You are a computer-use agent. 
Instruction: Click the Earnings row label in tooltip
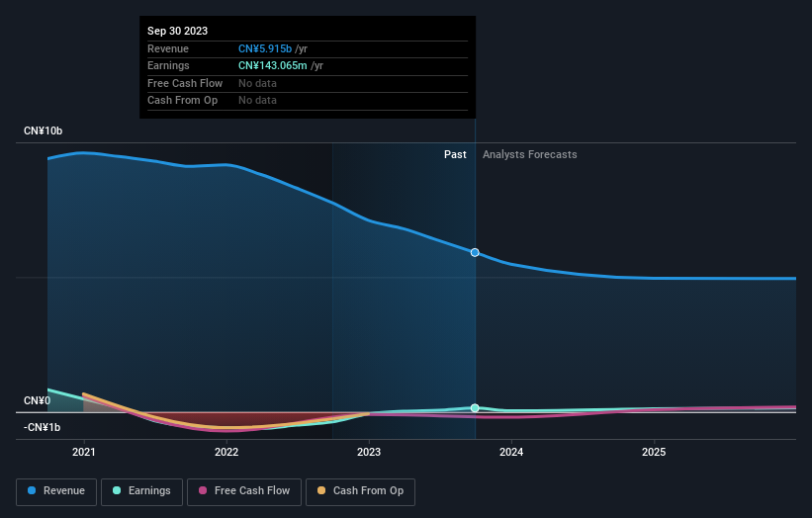point(168,65)
